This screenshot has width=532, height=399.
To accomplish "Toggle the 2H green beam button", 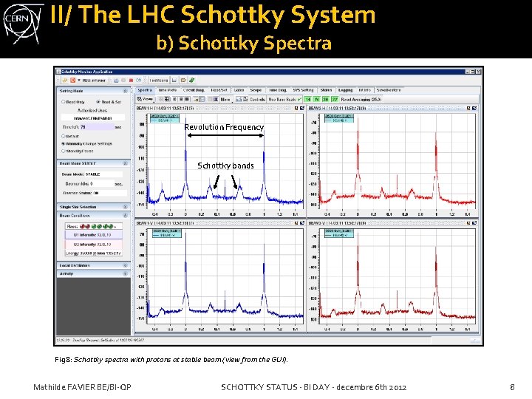I will click(x=326, y=100).
